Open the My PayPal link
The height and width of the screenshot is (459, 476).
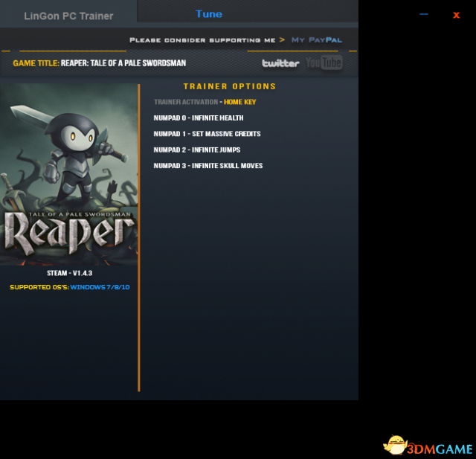pos(317,39)
